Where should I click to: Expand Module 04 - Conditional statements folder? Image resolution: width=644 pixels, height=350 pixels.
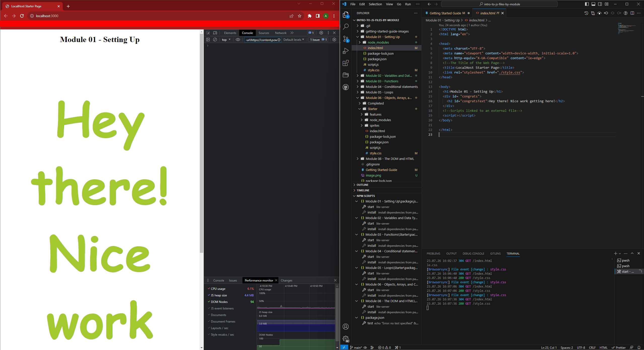(x=392, y=87)
